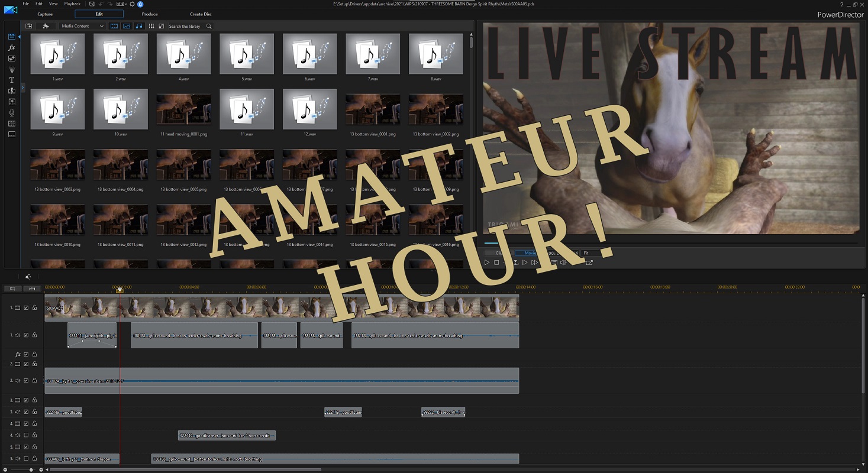Click the search magnifier icon in the library
Image resolution: width=868 pixels, height=473 pixels.
(x=209, y=26)
